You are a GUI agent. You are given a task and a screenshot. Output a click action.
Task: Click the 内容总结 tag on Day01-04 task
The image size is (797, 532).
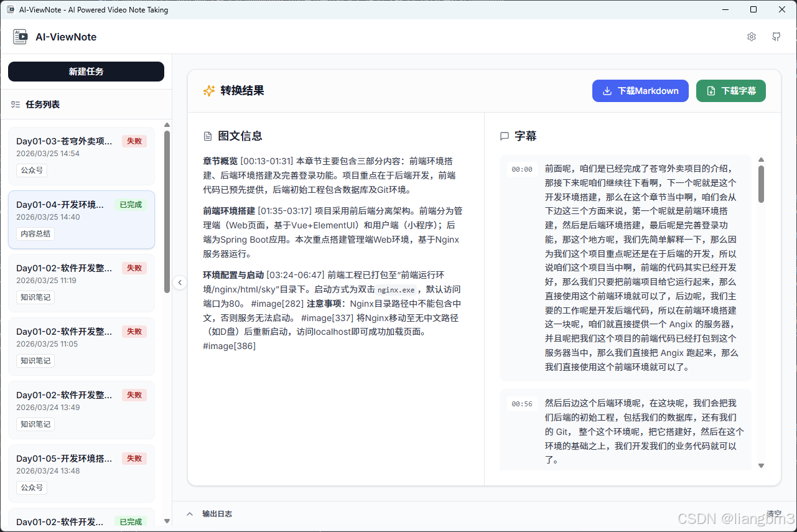click(x=35, y=234)
